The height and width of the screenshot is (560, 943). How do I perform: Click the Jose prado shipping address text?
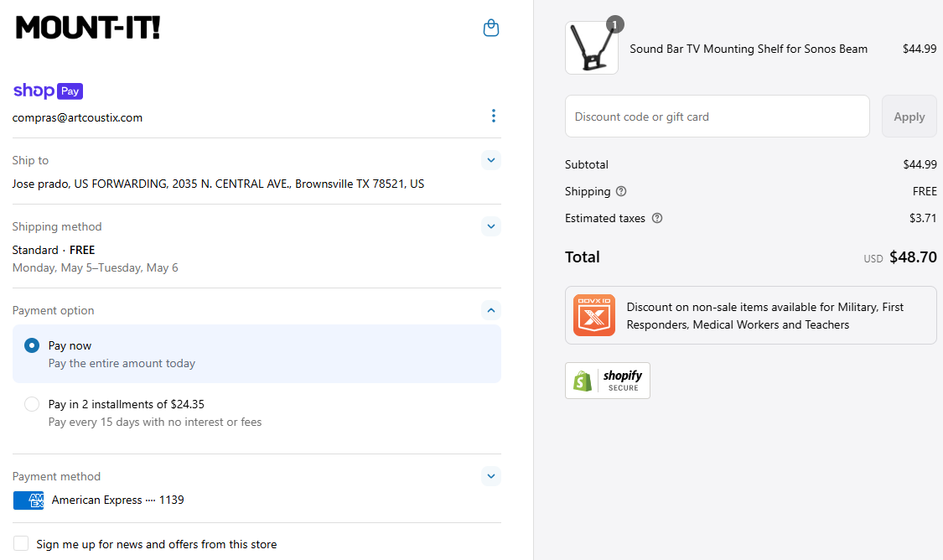coord(218,184)
